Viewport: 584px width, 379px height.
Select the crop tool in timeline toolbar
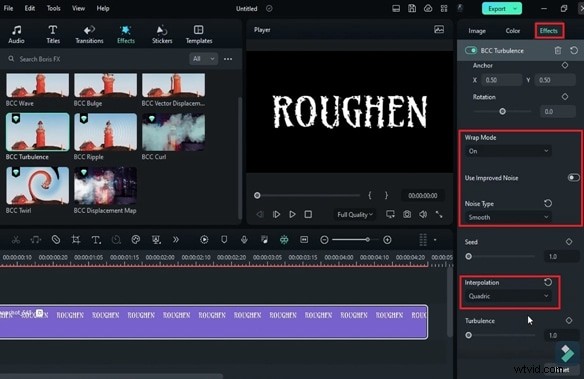point(76,240)
